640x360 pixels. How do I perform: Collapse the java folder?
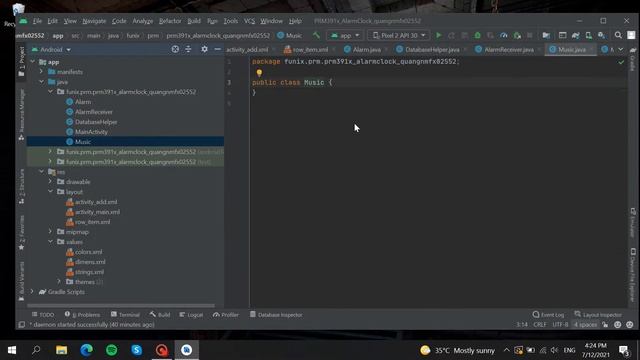pyautogui.click(x=41, y=82)
